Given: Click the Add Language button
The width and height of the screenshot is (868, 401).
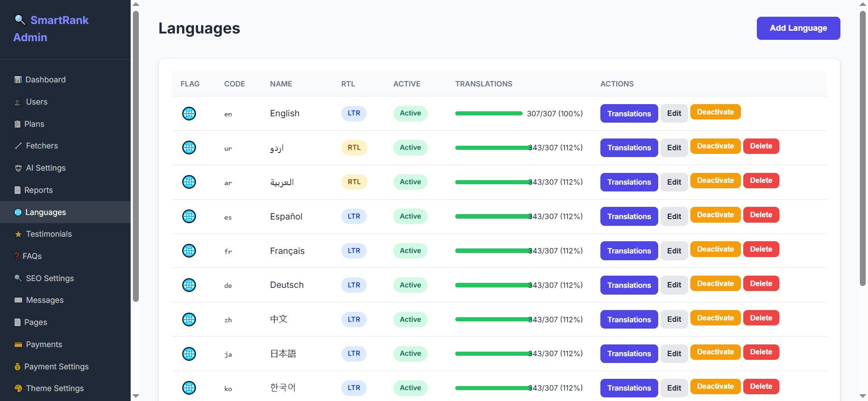Looking at the screenshot, I should [798, 28].
